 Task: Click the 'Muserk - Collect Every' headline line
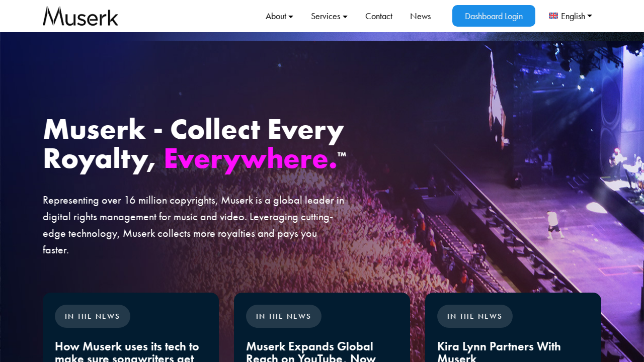click(x=194, y=129)
